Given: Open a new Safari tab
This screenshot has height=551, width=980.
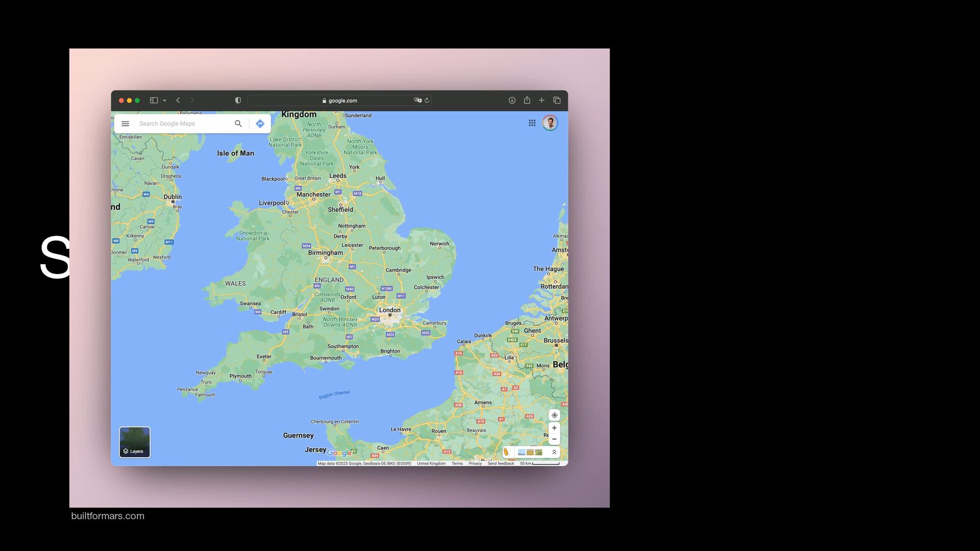Looking at the screenshot, I should (542, 101).
